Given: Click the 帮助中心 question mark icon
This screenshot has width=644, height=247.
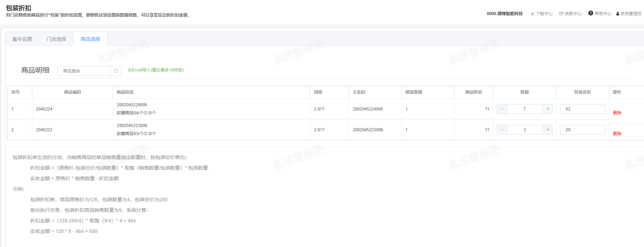Looking at the screenshot, I should [591, 13].
